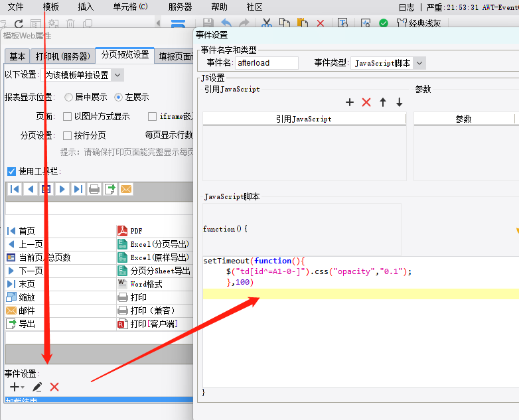Add a new event with plus dropdown
The height and width of the screenshot is (420, 519).
(17, 387)
